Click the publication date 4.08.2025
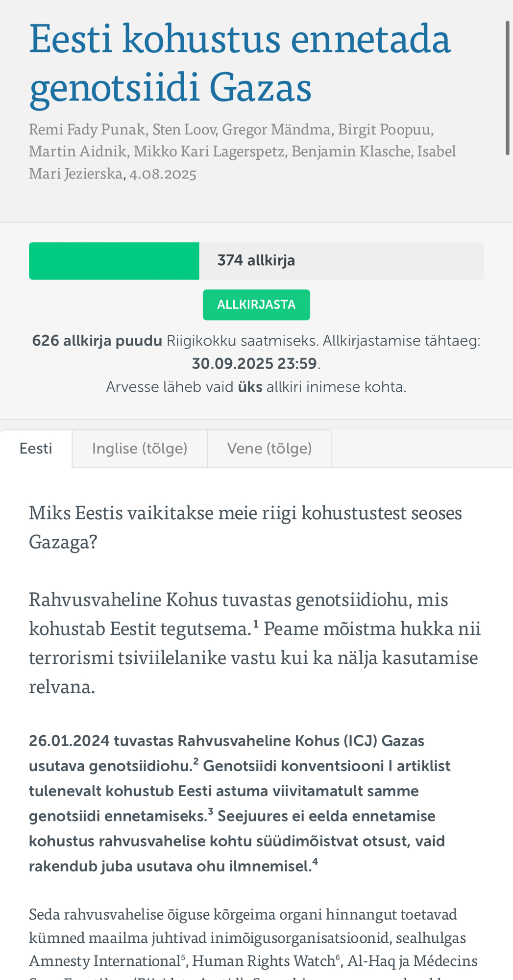 pyautogui.click(x=163, y=174)
